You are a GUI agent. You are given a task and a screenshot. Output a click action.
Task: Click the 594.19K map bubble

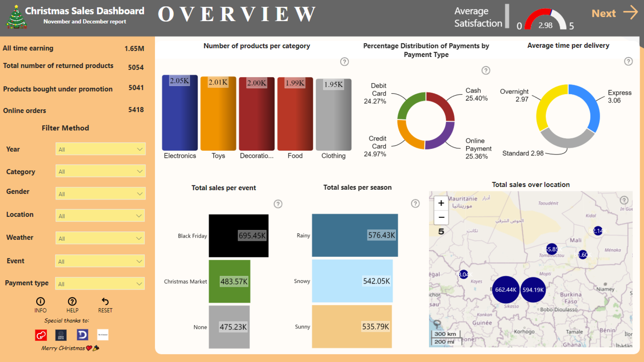click(533, 290)
